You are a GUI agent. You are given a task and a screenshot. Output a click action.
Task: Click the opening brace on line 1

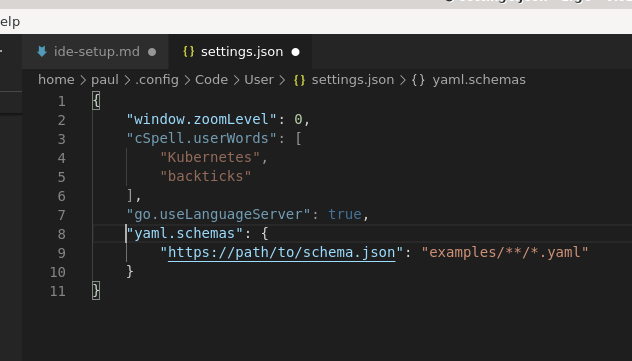96,101
